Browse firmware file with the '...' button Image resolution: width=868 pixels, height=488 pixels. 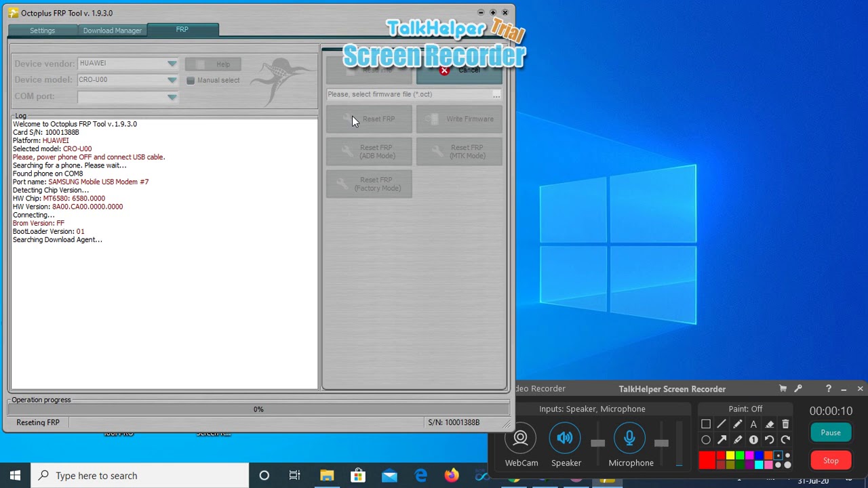tap(496, 94)
